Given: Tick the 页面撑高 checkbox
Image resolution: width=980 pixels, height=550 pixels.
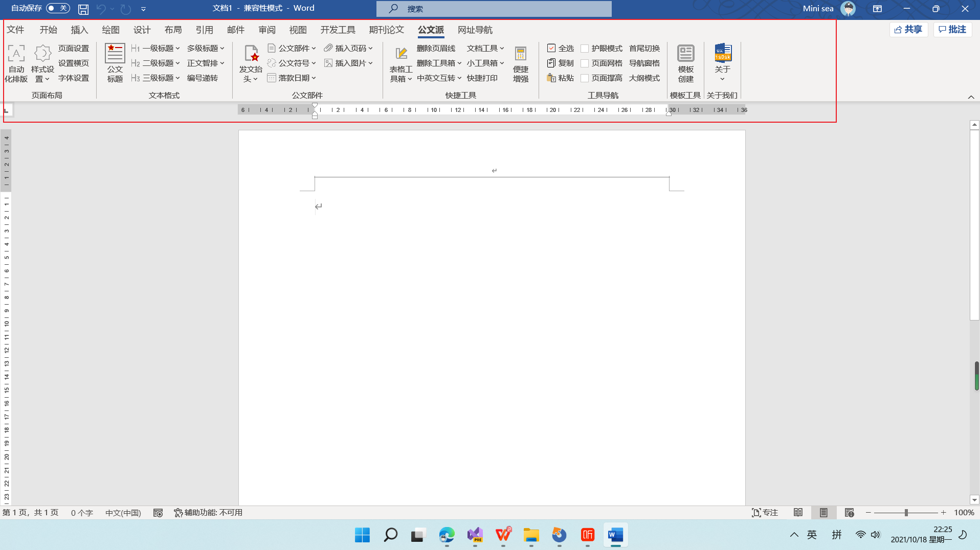Looking at the screenshot, I should click(585, 78).
